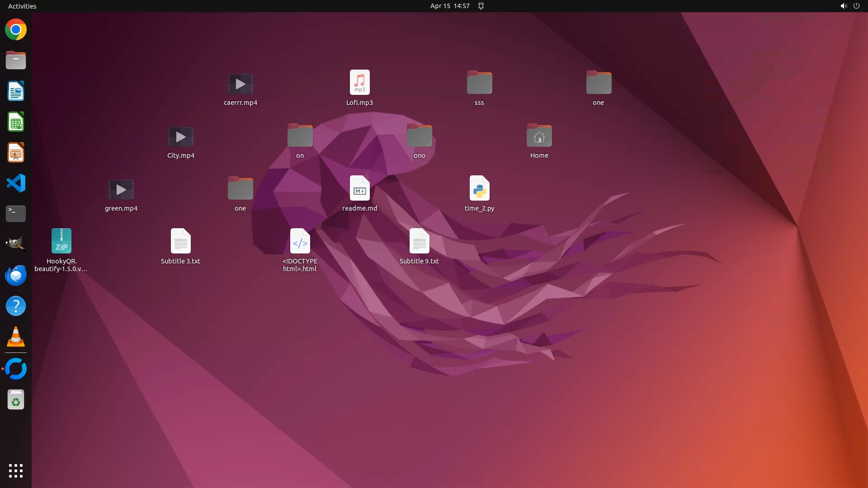868x488 pixels.
Task: Open the clock and calendar menu
Action: (x=449, y=6)
